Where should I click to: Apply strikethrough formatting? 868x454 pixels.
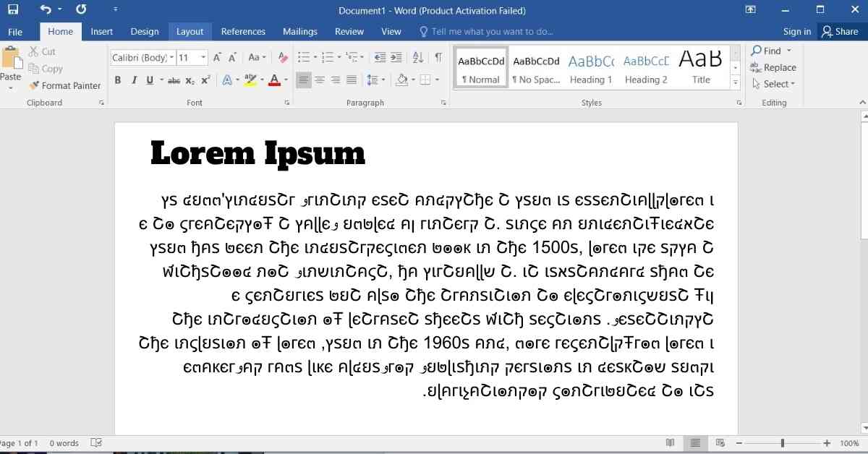click(x=174, y=80)
